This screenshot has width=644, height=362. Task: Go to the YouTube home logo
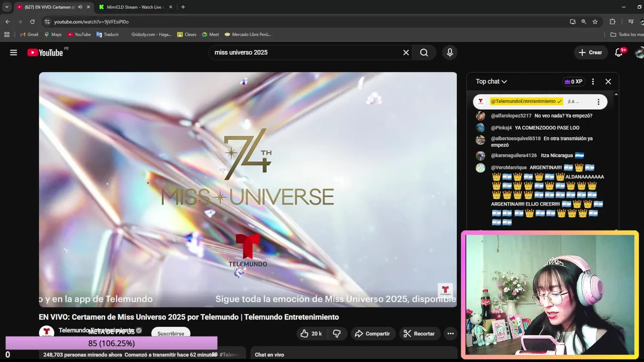(x=45, y=52)
